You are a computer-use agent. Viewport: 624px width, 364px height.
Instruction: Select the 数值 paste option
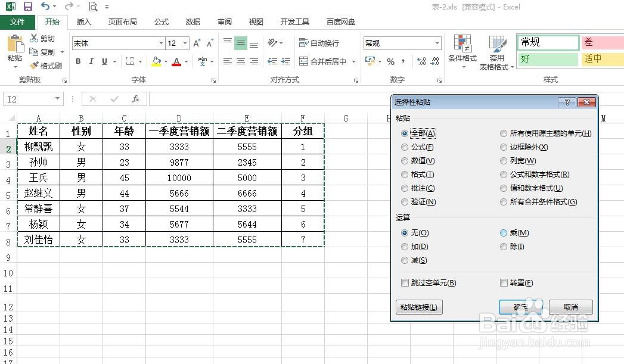point(406,160)
